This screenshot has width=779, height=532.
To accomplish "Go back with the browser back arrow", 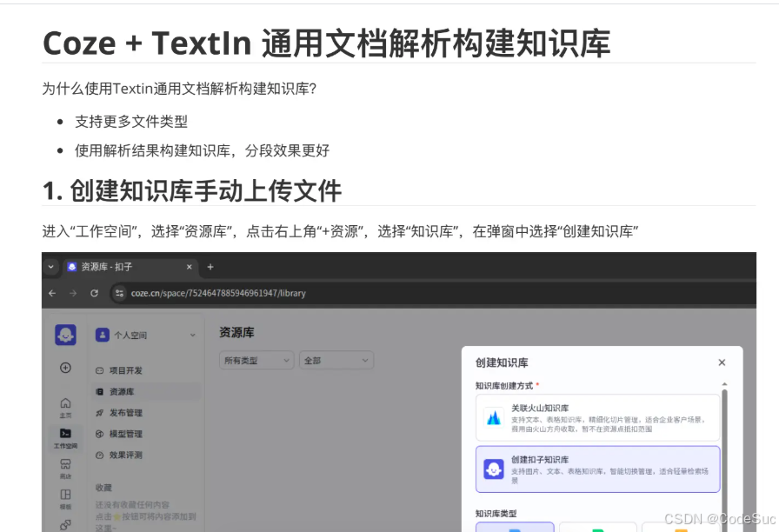I will (x=52, y=293).
